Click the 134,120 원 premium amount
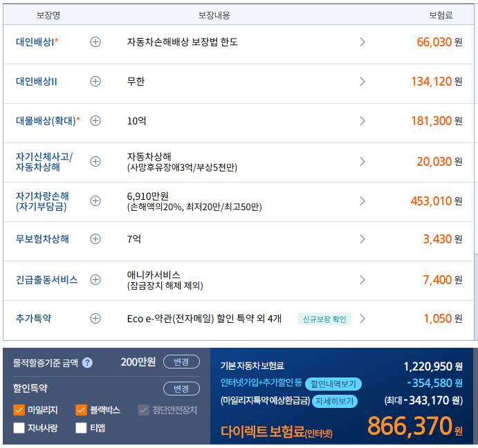 click(437, 82)
